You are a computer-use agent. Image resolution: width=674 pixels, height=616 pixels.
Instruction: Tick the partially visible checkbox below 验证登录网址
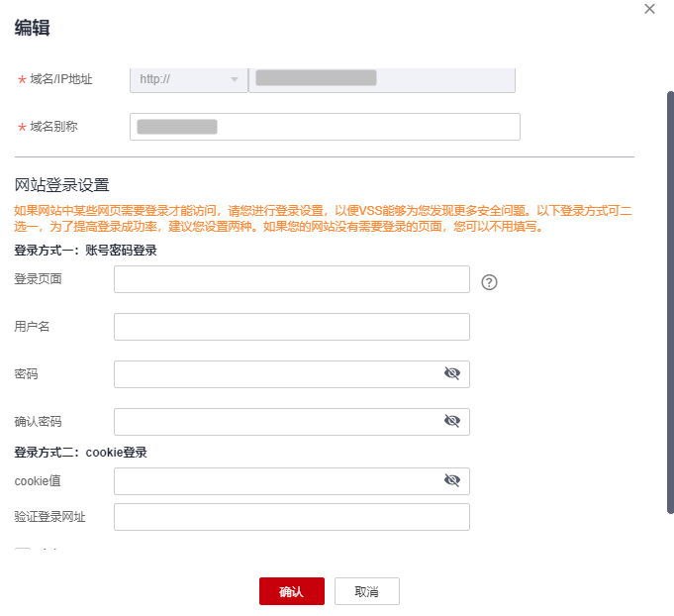click(22, 550)
